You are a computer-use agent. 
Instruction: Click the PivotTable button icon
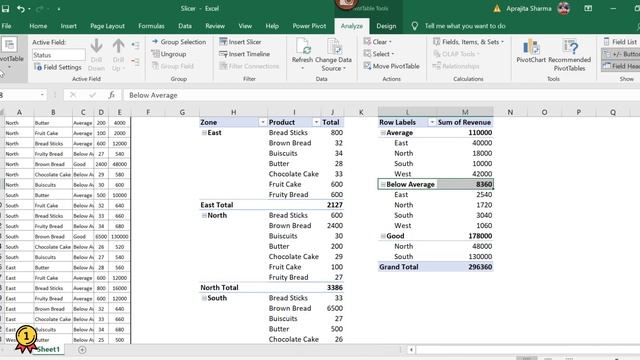click(9, 44)
